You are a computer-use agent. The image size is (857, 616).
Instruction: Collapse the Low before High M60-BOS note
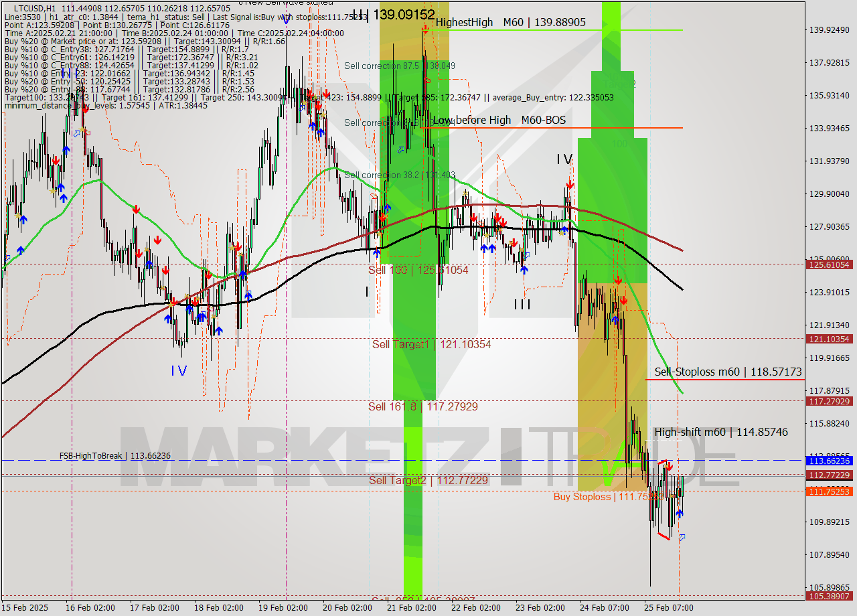pos(499,121)
